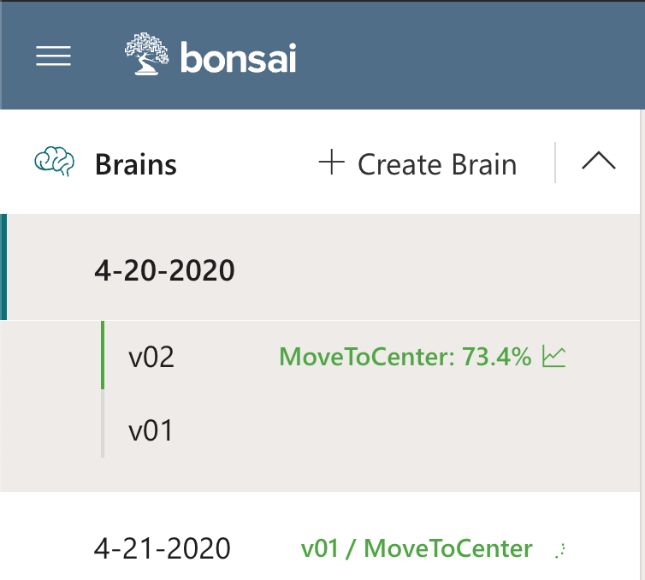Click the teal selection marker beside 4-20-2020
645x580 pixels.
point(3,267)
